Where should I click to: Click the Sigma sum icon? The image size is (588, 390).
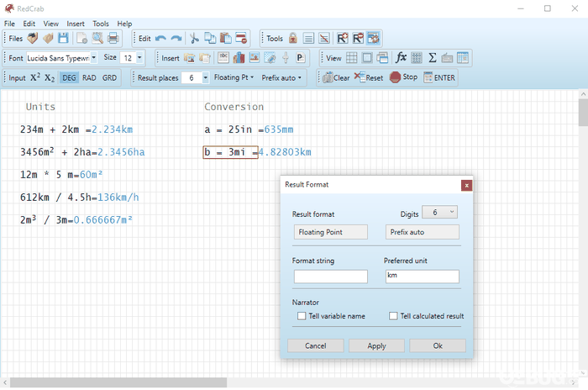pos(432,58)
